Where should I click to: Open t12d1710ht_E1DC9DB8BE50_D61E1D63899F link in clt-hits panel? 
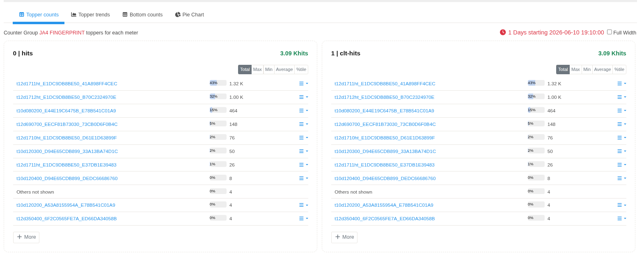[x=385, y=138]
